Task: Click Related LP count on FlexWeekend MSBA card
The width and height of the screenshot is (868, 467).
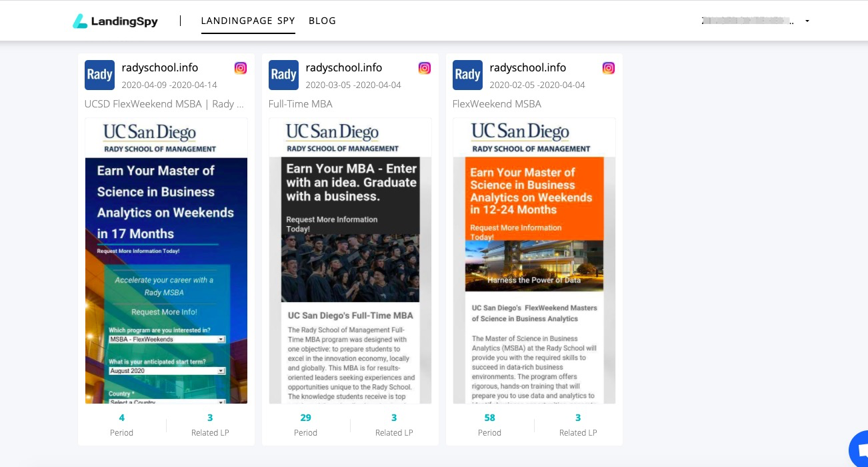Action: (x=578, y=418)
